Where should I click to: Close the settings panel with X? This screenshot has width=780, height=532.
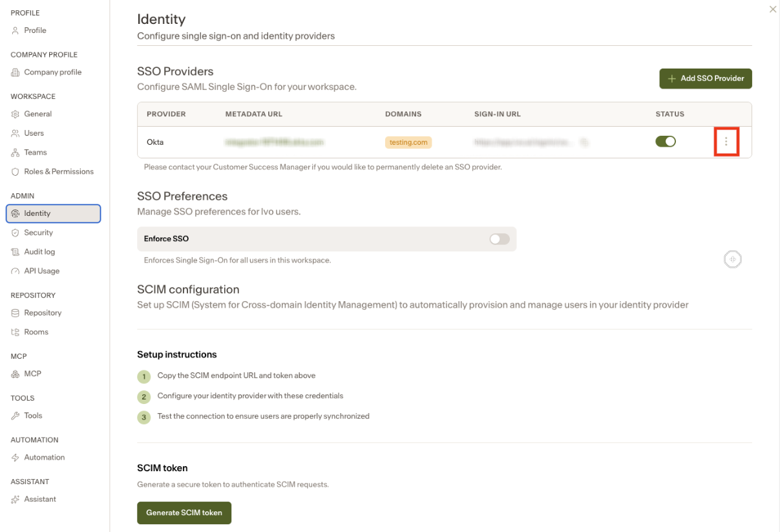click(773, 9)
